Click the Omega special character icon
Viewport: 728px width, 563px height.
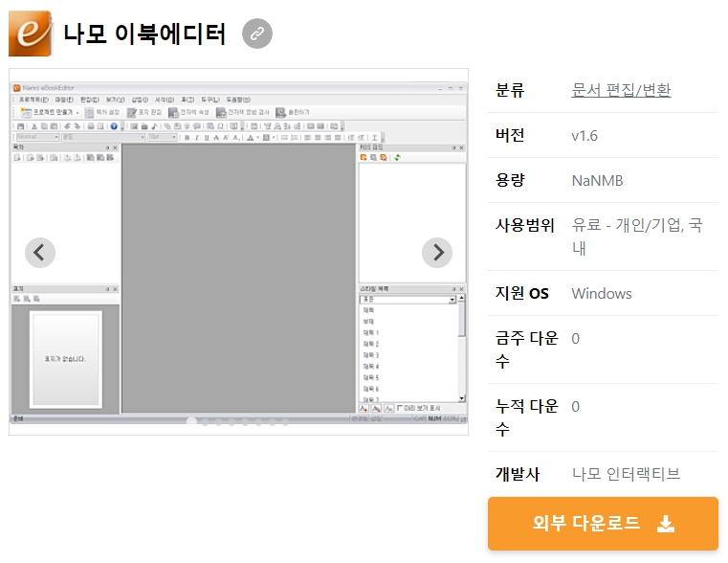(x=221, y=125)
